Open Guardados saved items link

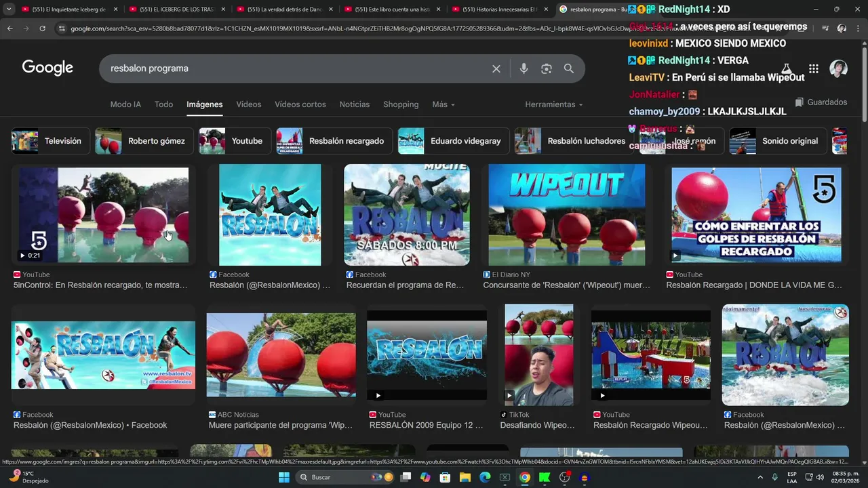(x=821, y=102)
